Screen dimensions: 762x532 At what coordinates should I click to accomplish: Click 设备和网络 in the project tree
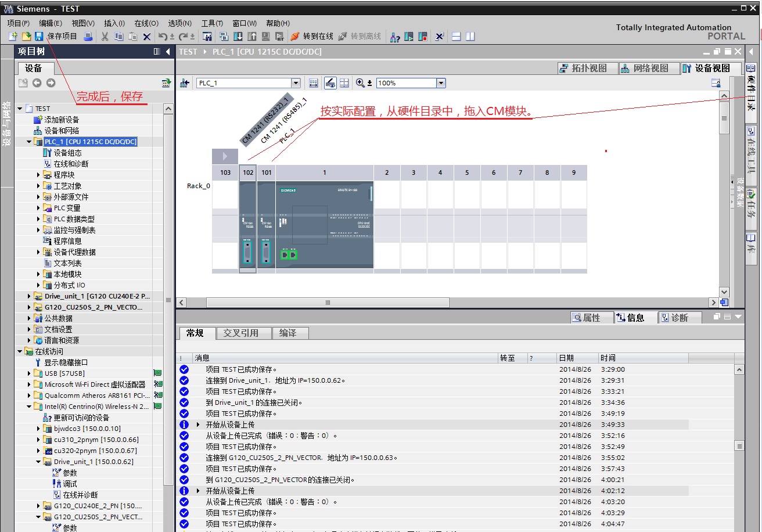tap(62, 131)
